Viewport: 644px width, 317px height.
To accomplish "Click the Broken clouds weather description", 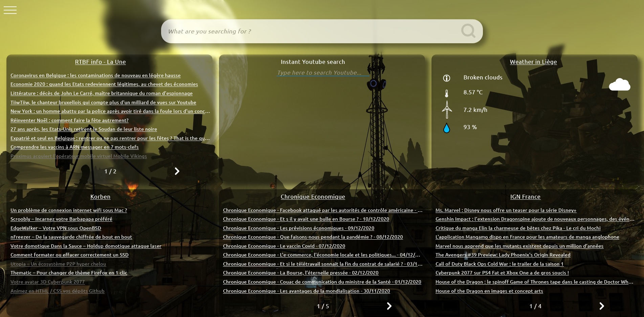I will 483,77.
